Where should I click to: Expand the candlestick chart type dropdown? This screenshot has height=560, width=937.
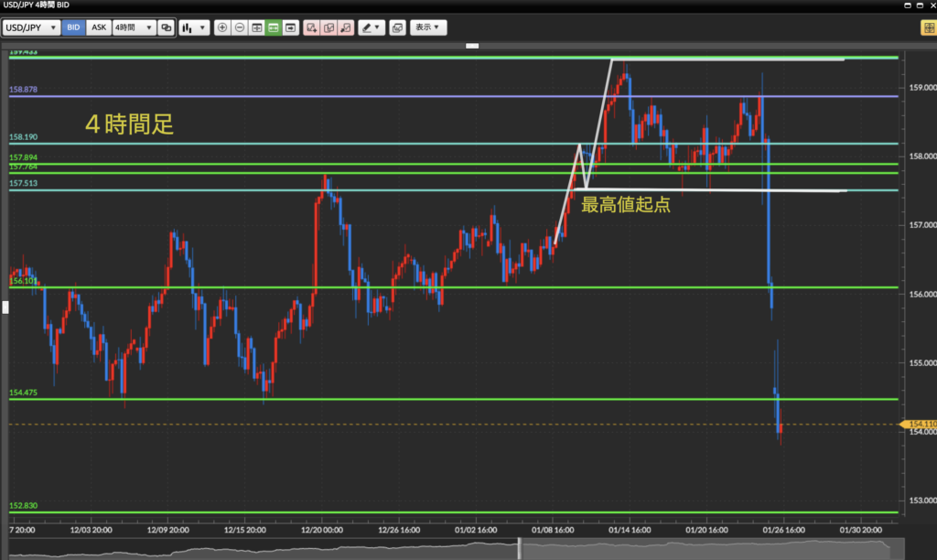point(193,27)
